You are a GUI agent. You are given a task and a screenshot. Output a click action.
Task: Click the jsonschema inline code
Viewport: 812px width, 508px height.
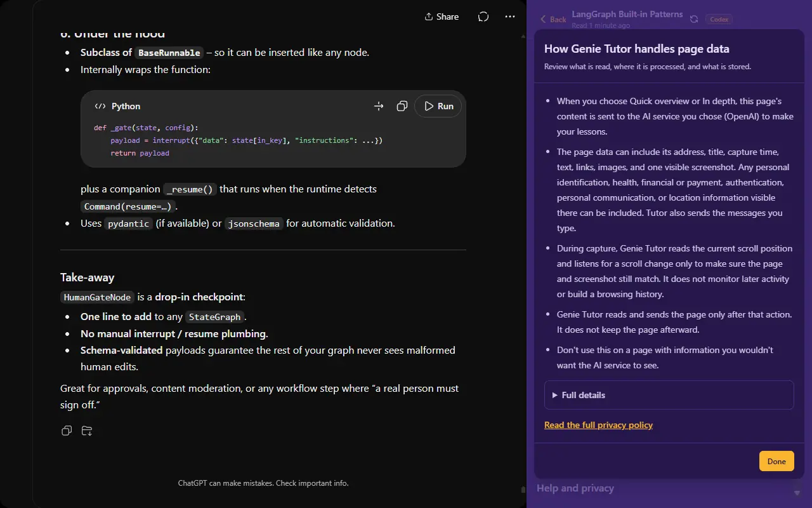pos(254,224)
